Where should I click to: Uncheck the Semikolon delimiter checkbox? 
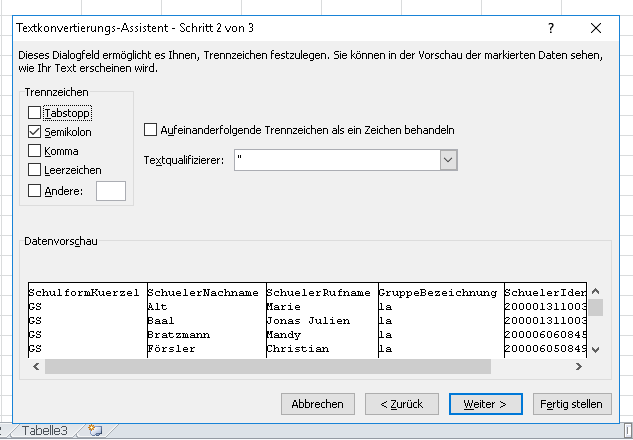tap(35, 132)
